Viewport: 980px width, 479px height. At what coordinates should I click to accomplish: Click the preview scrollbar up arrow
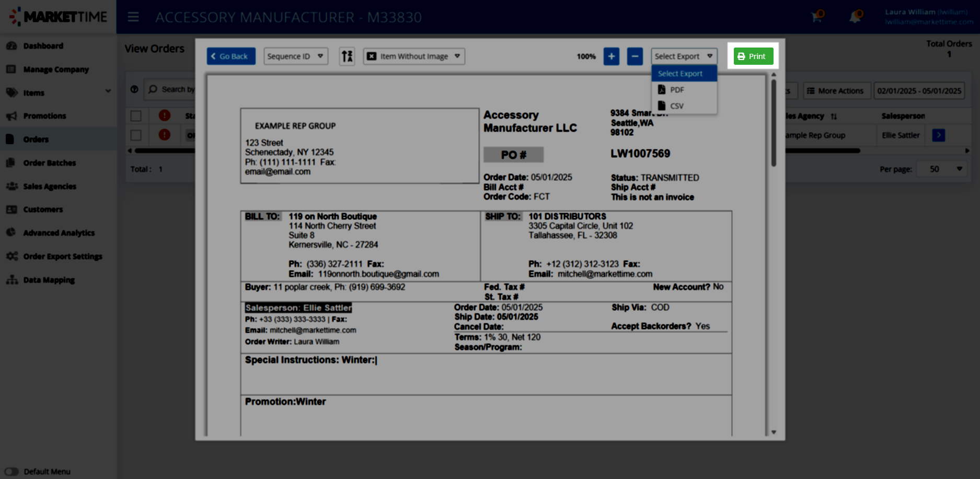pos(774,75)
